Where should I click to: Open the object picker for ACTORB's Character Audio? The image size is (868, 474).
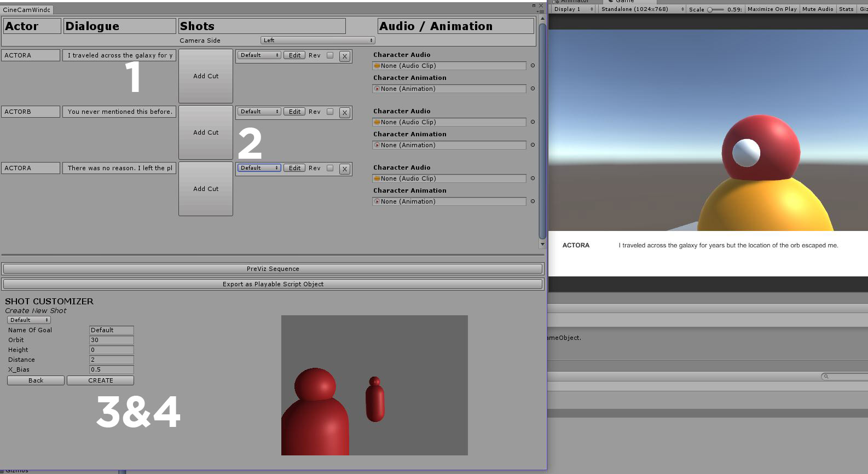point(533,122)
